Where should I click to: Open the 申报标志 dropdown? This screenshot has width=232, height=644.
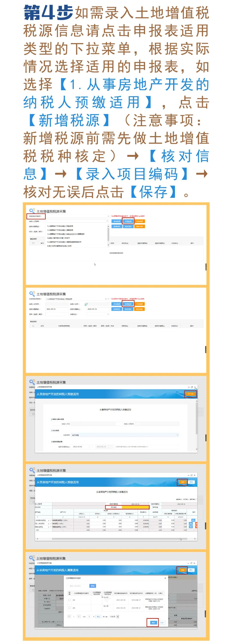coord(108,314)
